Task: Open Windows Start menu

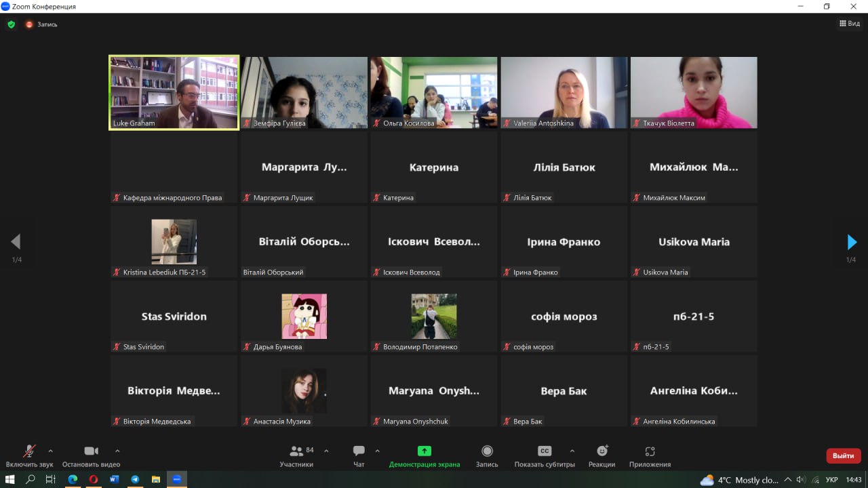Action: (10, 479)
